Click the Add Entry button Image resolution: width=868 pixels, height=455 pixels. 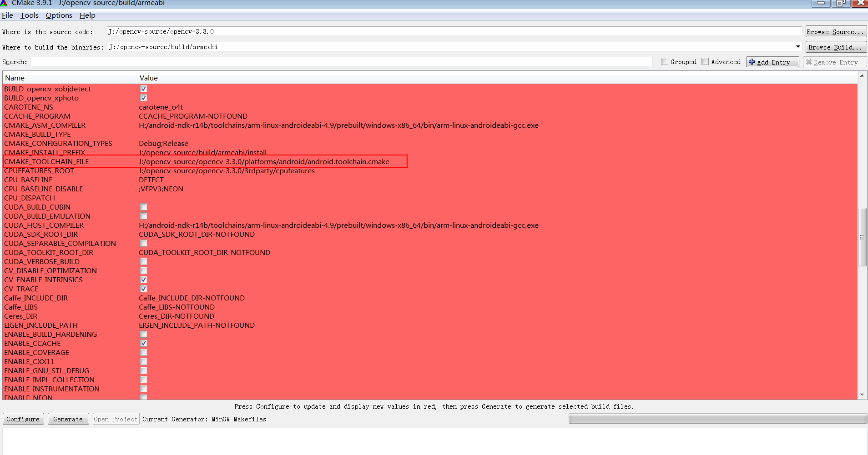[772, 62]
